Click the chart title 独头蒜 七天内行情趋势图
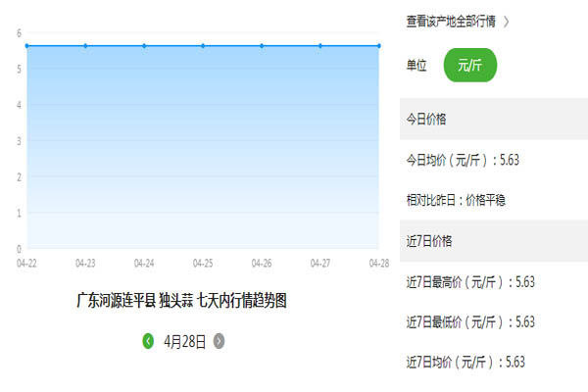 tap(182, 301)
